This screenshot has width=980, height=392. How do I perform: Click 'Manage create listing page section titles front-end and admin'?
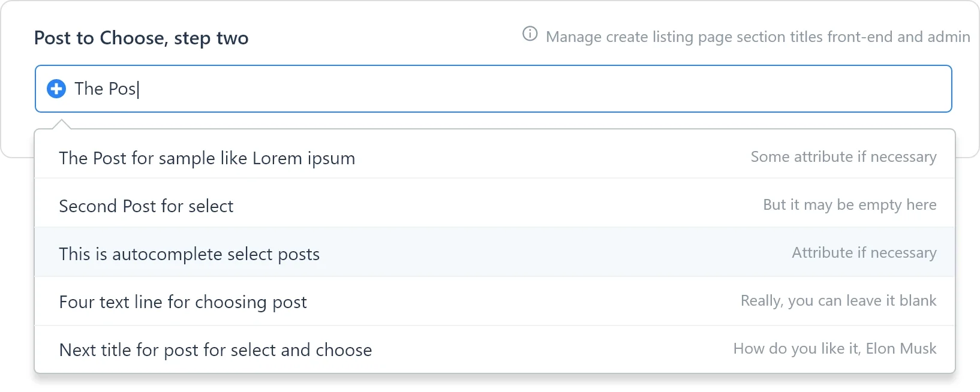coord(758,37)
